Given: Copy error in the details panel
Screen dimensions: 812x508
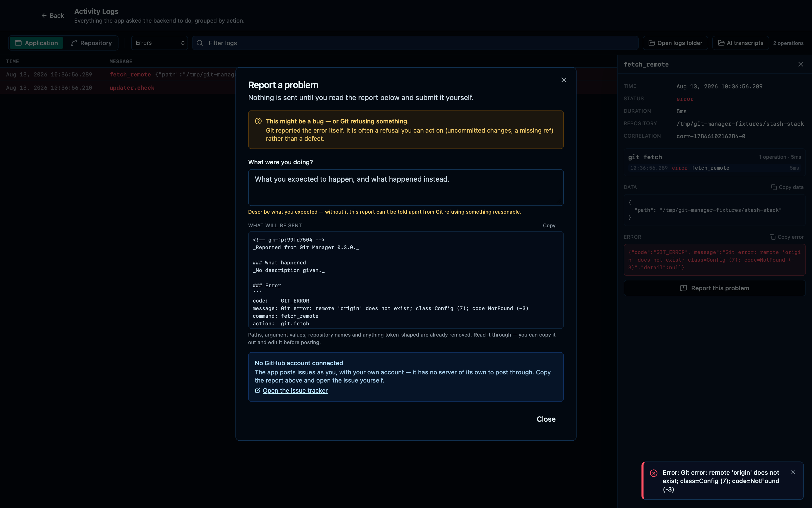Looking at the screenshot, I should pos(787,237).
